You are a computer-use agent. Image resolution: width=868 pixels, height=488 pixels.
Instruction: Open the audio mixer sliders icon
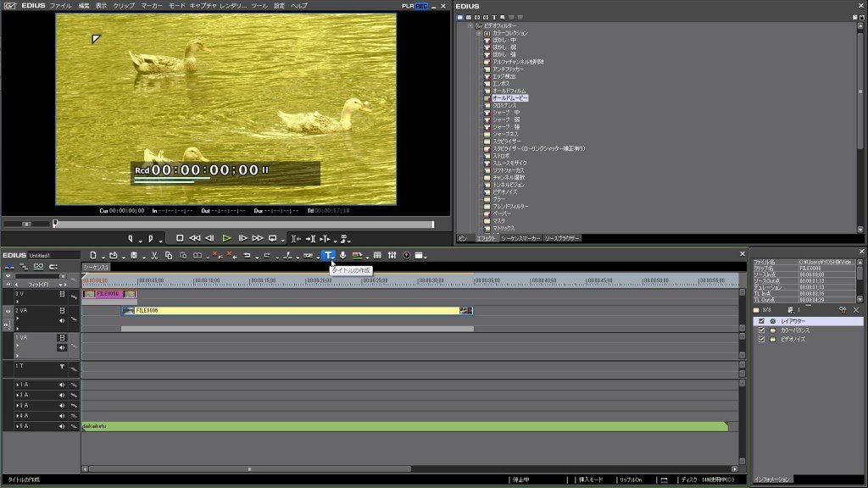[x=392, y=255]
